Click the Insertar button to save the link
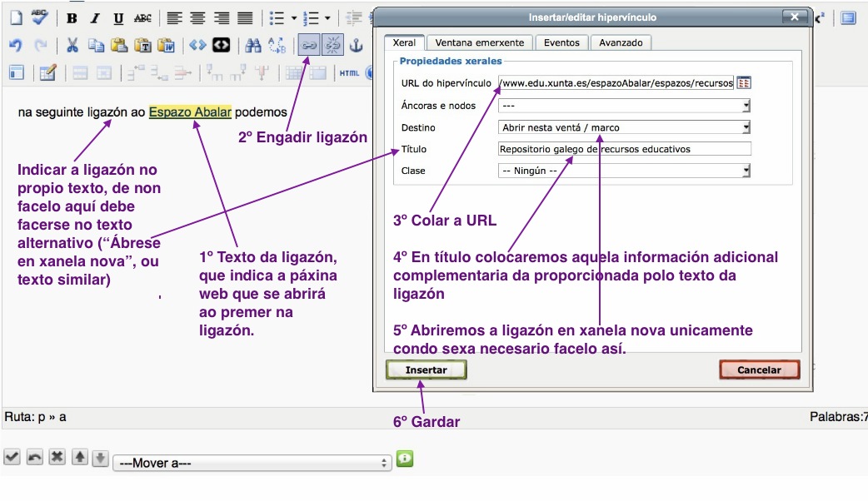Screen dimensions: 868x501 pyautogui.click(x=426, y=370)
